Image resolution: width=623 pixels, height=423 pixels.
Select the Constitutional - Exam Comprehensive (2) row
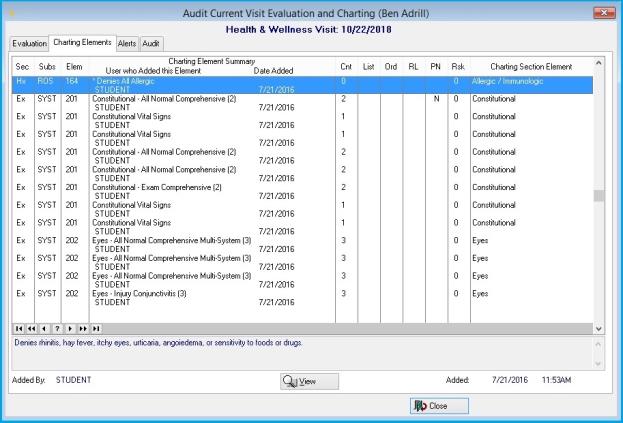tap(302, 191)
